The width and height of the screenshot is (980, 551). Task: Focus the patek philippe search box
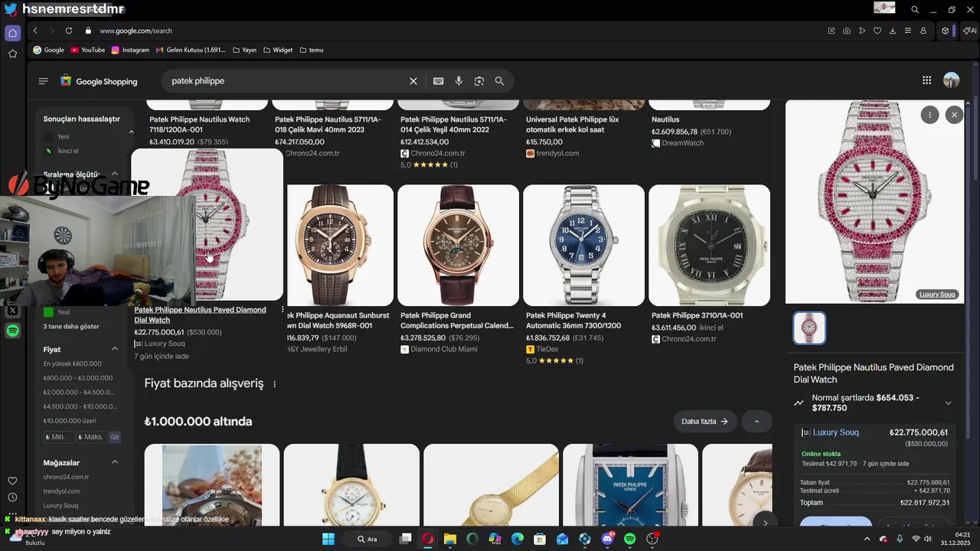click(283, 81)
